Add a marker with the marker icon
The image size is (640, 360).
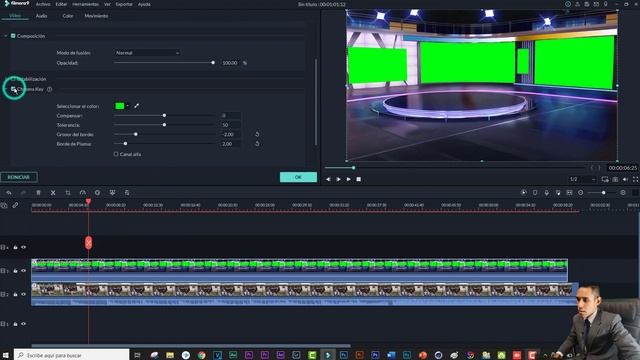click(535, 193)
